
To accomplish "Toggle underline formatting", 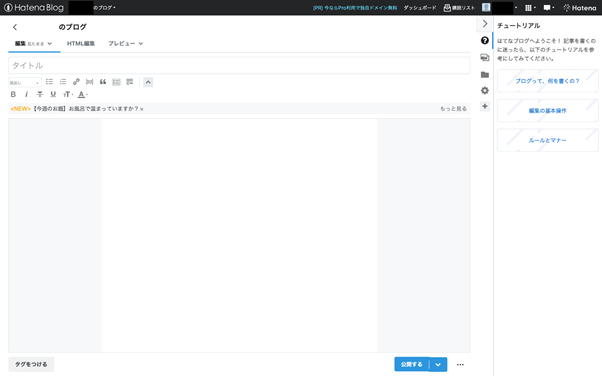I will point(53,94).
